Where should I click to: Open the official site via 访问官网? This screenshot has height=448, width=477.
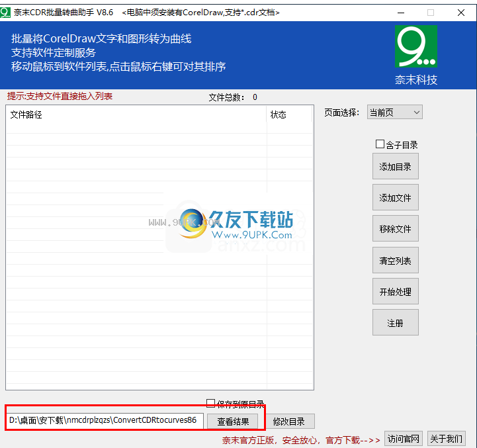(x=404, y=439)
